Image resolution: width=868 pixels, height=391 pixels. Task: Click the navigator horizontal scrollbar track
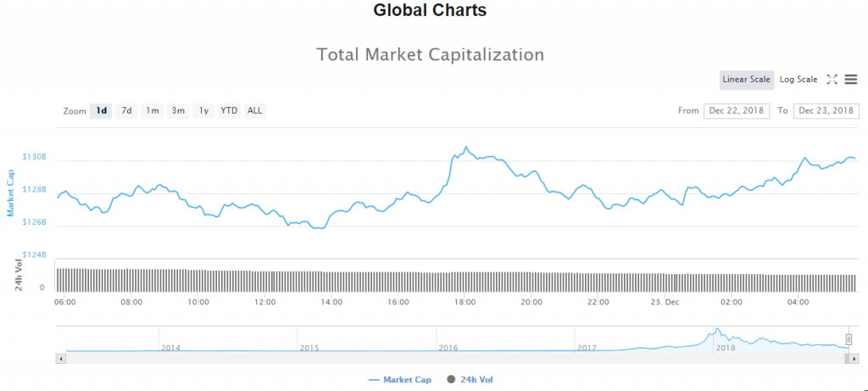[424, 359]
